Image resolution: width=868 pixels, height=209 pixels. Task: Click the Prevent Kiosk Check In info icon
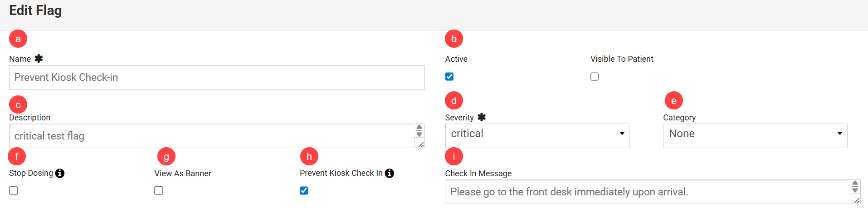(390, 173)
